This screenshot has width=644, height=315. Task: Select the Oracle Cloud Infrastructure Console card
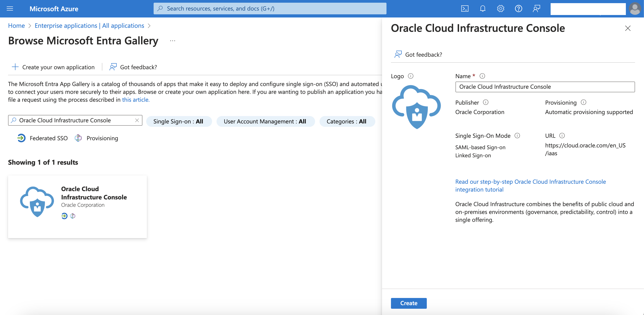77,206
